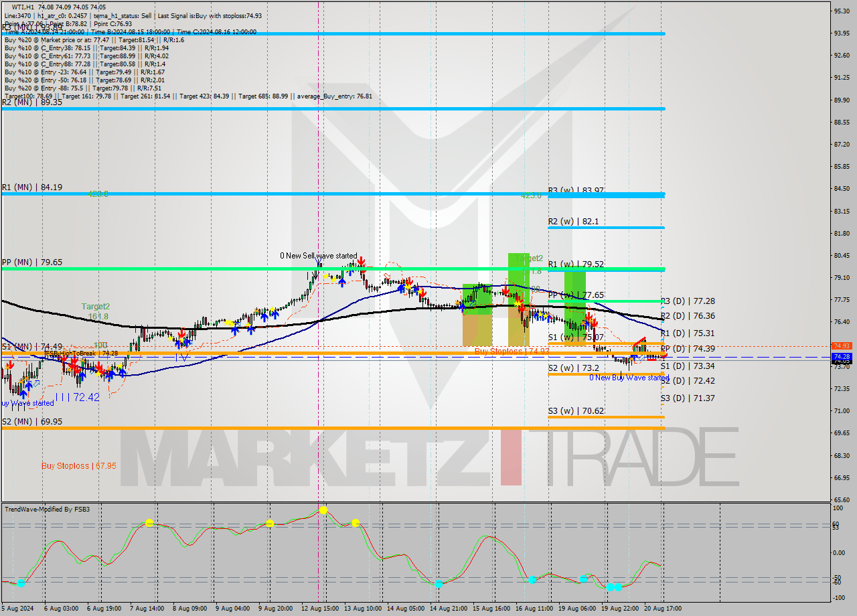Click the TrendWave-Modified By FSB3 indicator title
This screenshot has width=857, height=616.
(47, 510)
